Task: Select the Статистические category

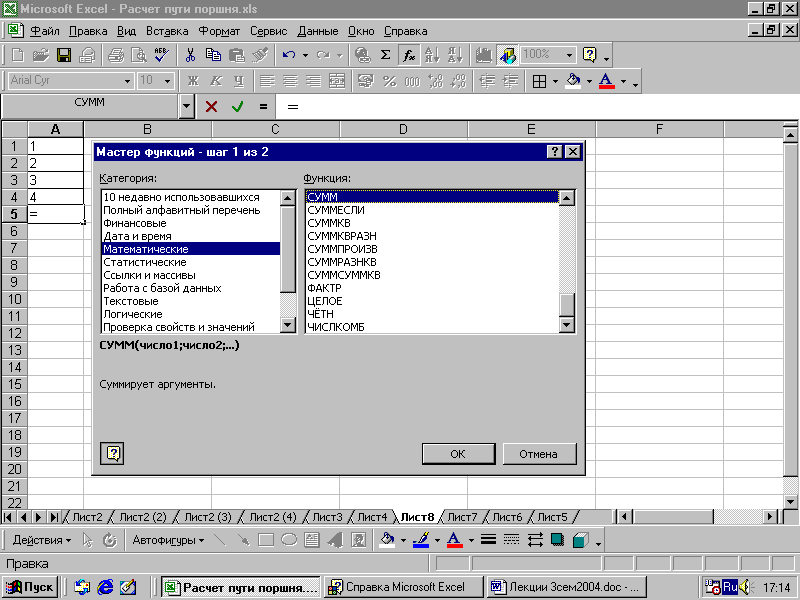Action: [x=191, y=262]
